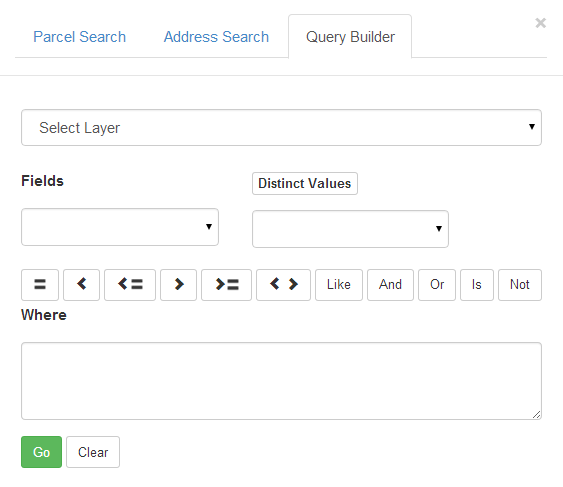Run the query with Go button

tap(41, 452)
